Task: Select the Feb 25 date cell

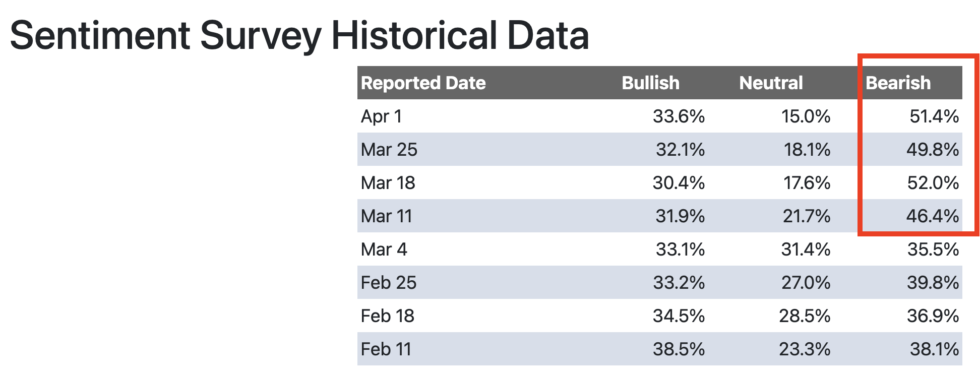Action: point(389,283)
